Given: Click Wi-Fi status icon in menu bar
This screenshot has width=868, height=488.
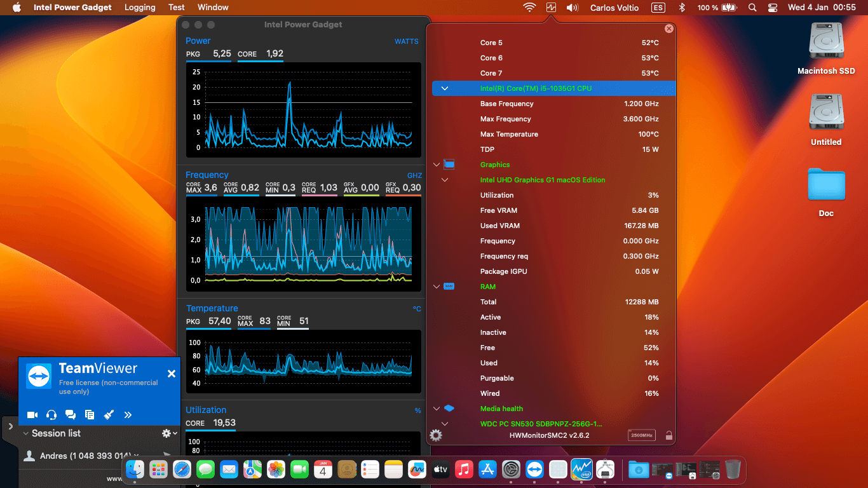Looking at the screenshot, I should click(529, 8).
